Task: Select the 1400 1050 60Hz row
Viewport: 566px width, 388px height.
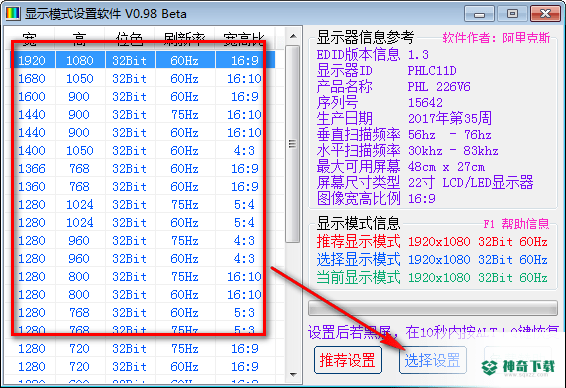Action: (x=142, y=150)
